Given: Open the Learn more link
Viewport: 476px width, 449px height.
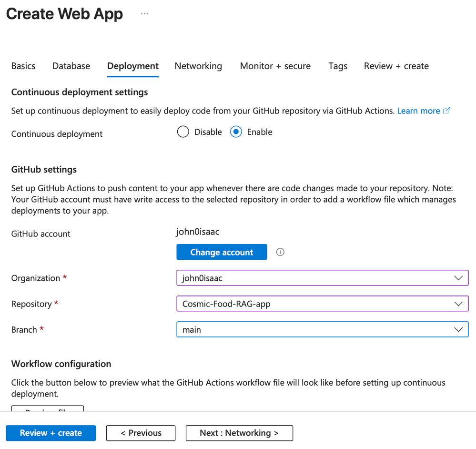Looking at the screenshot, I should pyautogui.click(x=418, y=111).
